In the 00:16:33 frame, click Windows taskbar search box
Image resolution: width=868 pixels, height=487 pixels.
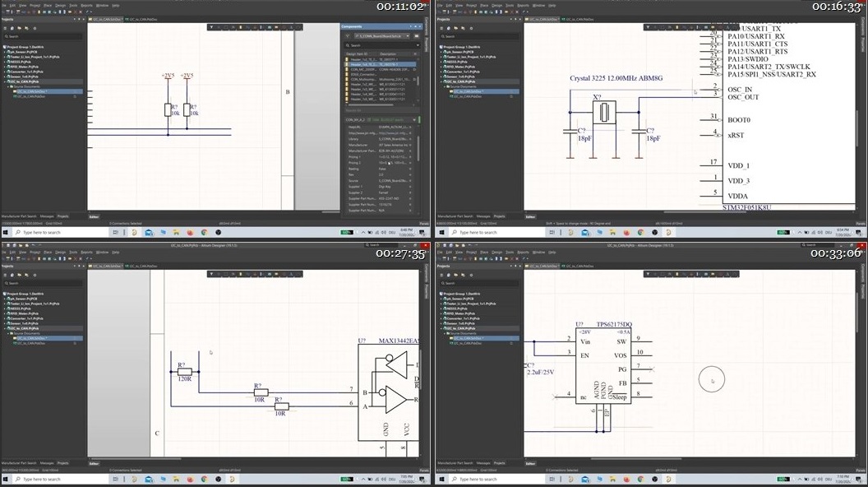(x=497, y=232)
